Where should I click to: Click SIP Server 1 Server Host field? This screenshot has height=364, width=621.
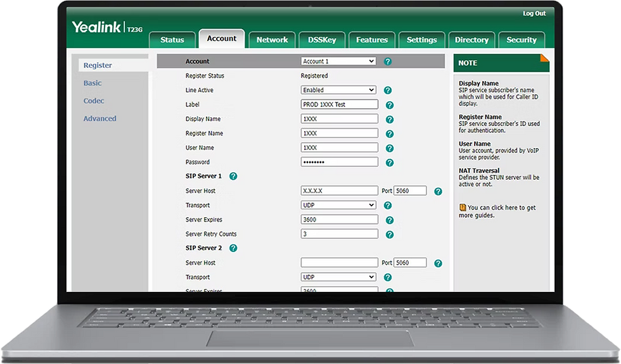click(340, 191)
